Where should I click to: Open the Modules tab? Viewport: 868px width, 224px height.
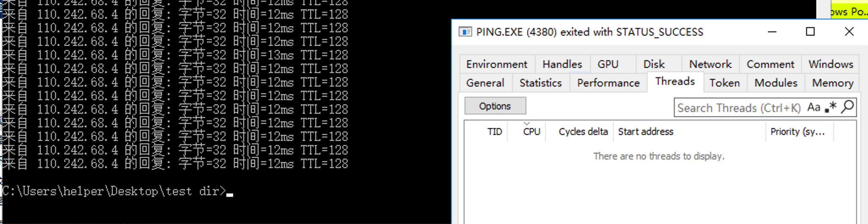(x=776, y=83)
